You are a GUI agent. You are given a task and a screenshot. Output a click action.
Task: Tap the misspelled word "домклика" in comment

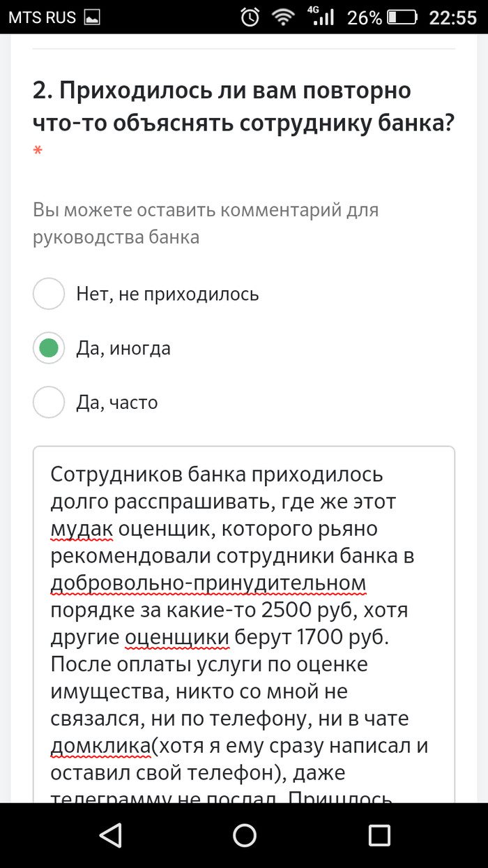click(101, 746)
